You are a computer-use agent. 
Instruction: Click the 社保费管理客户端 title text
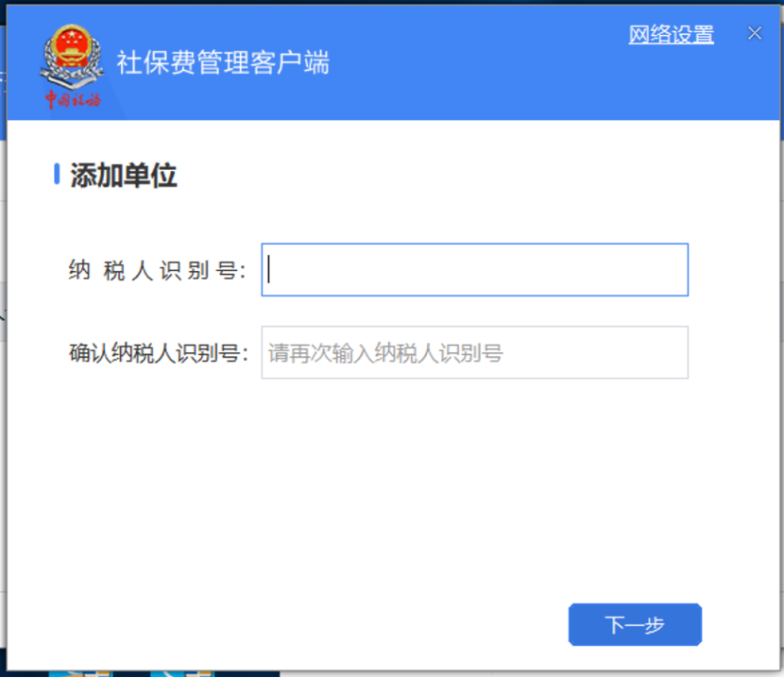tap(223, 62)
